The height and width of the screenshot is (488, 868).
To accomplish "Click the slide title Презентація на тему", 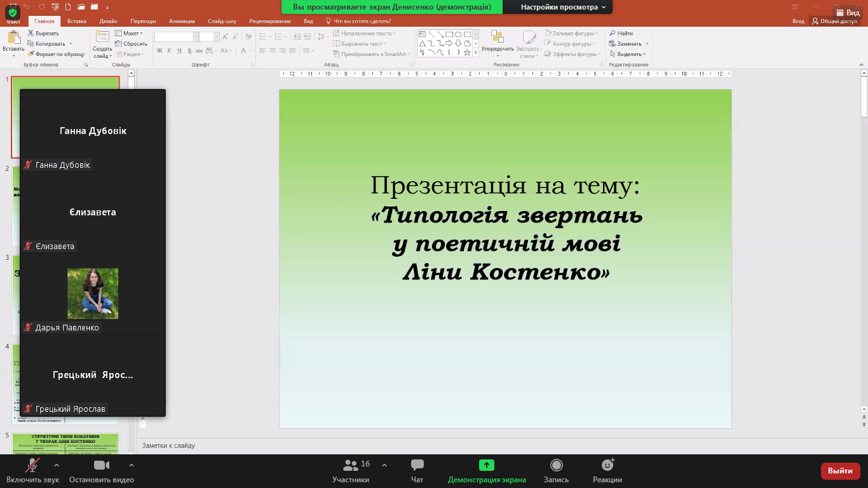I will tap(505, 186).
